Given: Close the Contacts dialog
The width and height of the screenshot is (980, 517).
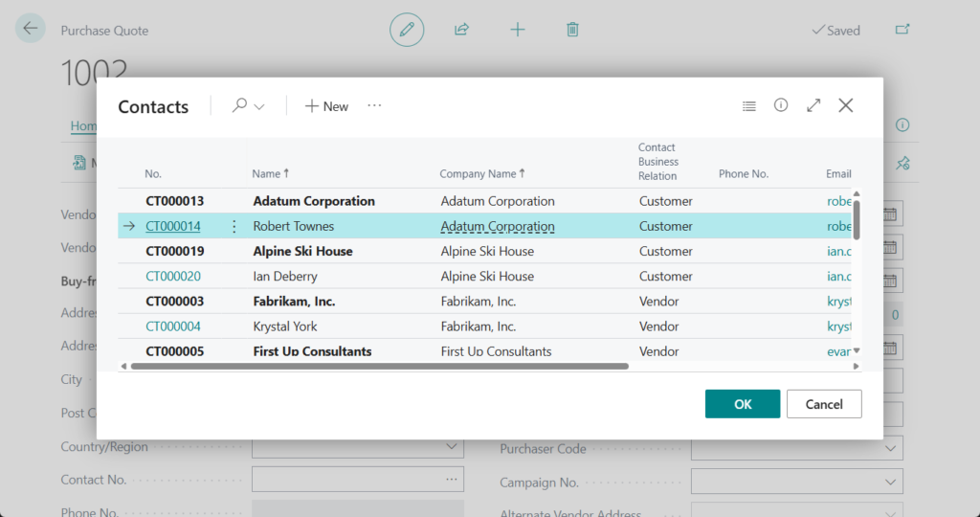Looking at the screenshot, I should tap(846, 105).
